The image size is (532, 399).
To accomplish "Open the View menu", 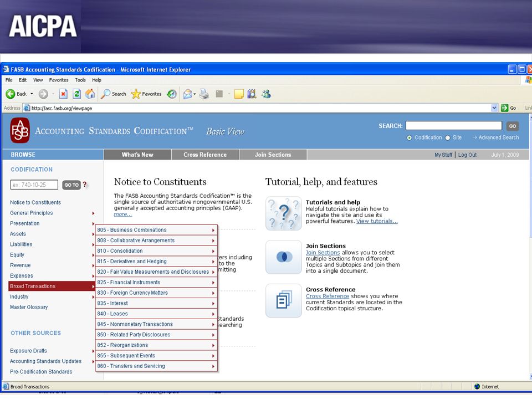I will (38, 80).
